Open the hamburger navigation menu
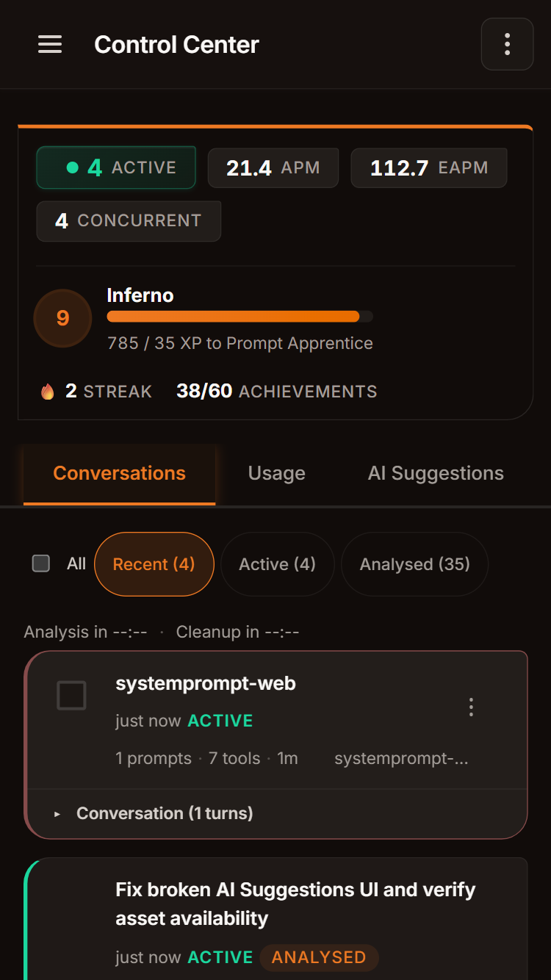The image size is (551, 980). pyautogui.click(x=50, y=45)
